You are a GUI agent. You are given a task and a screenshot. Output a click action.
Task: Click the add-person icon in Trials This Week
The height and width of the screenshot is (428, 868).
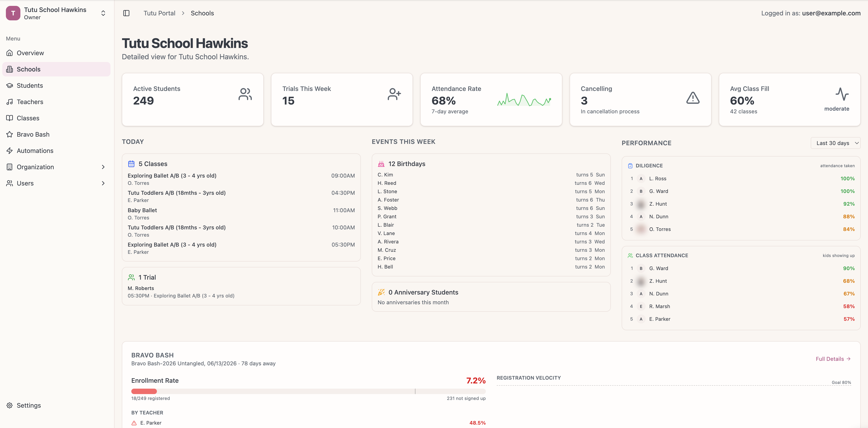[394, 94]
